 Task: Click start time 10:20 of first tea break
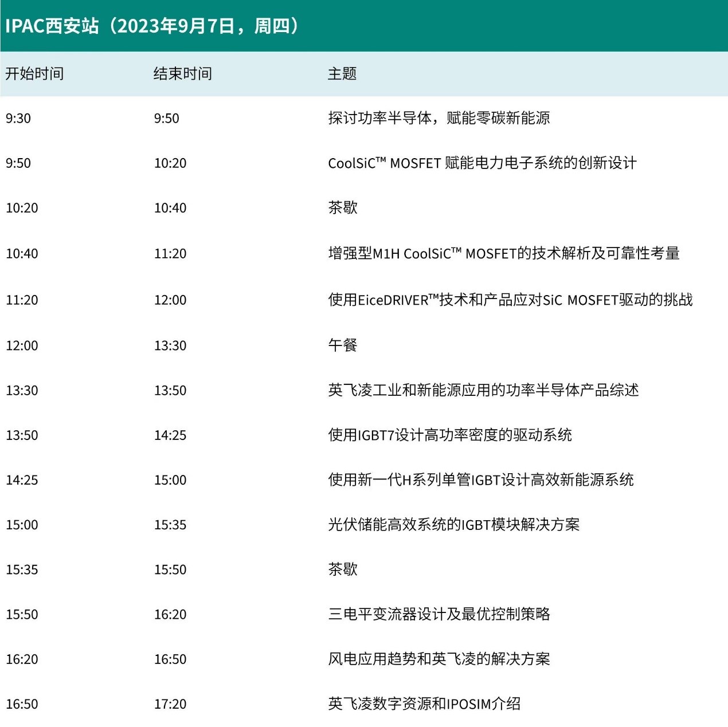22,208
